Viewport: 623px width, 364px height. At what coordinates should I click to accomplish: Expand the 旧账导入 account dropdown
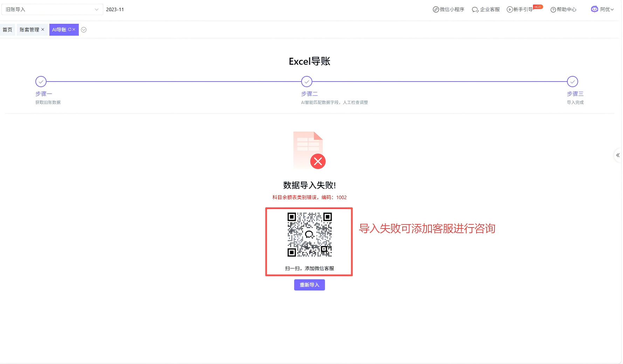(96, 9)
